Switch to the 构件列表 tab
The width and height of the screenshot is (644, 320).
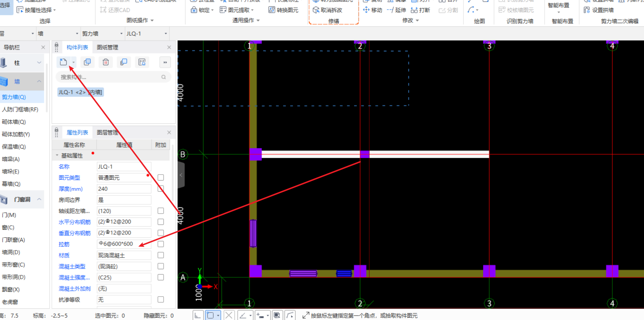pos(77,47)
